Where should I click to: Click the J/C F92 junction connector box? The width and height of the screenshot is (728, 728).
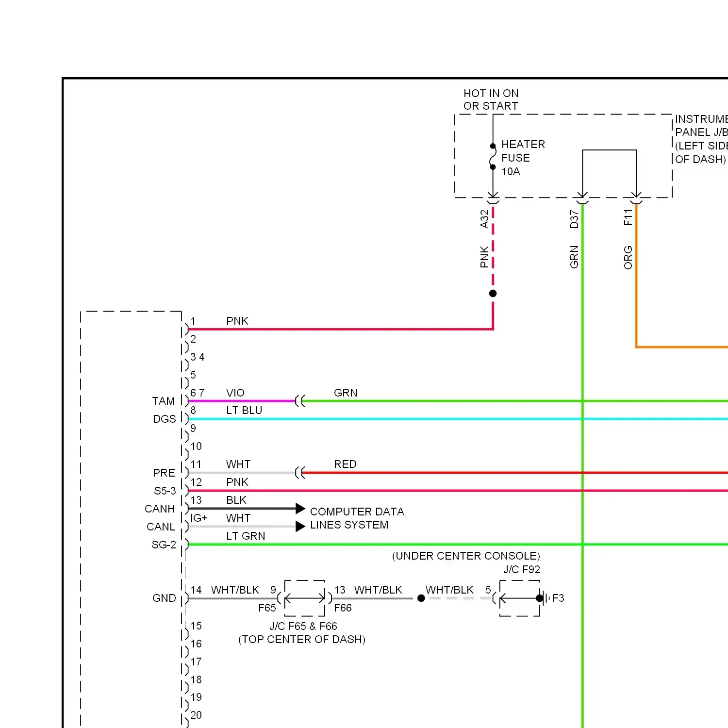pyautogui.click(x=520, y=598)
